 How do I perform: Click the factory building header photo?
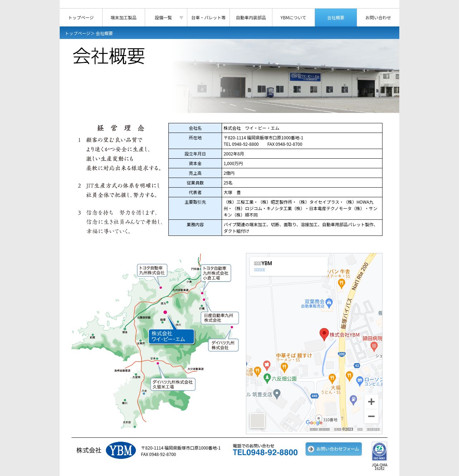(285, 76)
